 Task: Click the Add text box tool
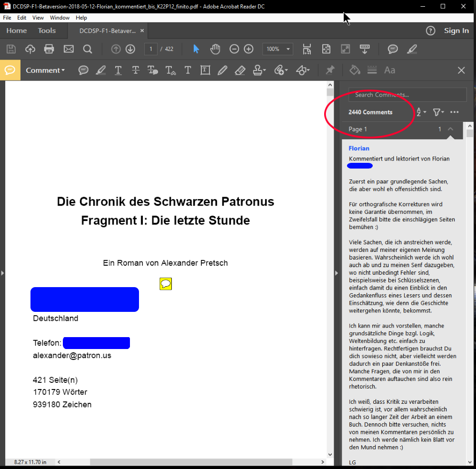(x=205, y=70)
